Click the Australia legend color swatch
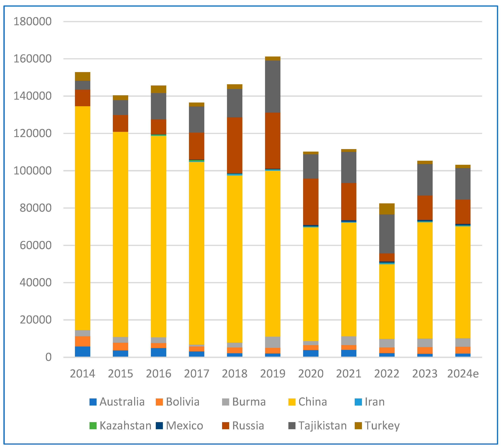This screenshot has width=502, height=448. tap(93, 402)
